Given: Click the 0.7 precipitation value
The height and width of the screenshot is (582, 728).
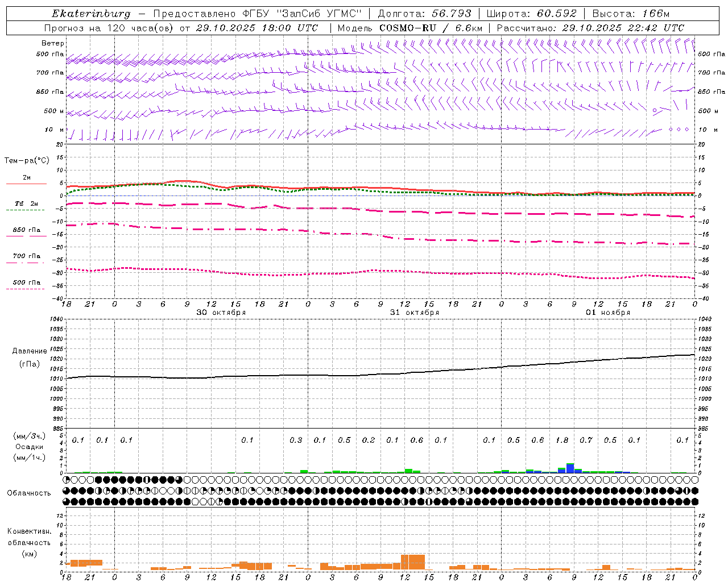Looking at the screenshot, I should (x=586, y=440).
